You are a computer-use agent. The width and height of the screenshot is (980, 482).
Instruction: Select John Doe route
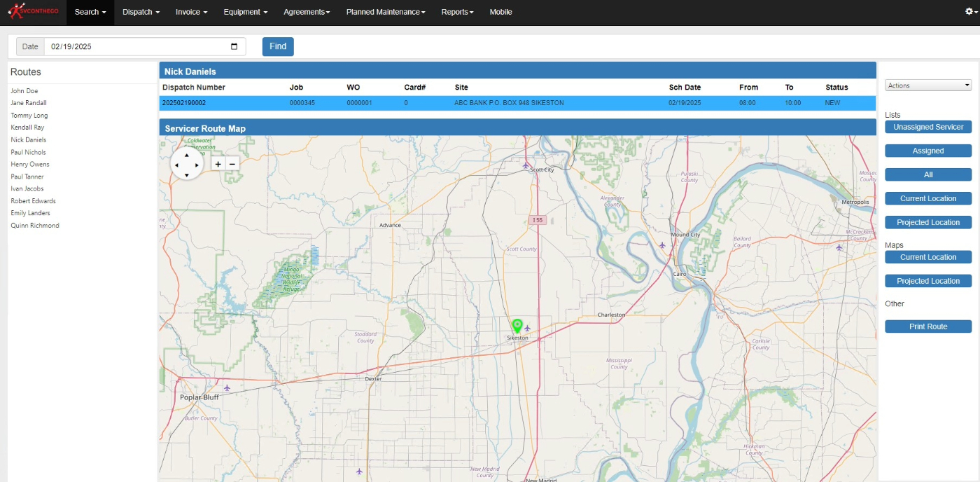pos(24,91)
